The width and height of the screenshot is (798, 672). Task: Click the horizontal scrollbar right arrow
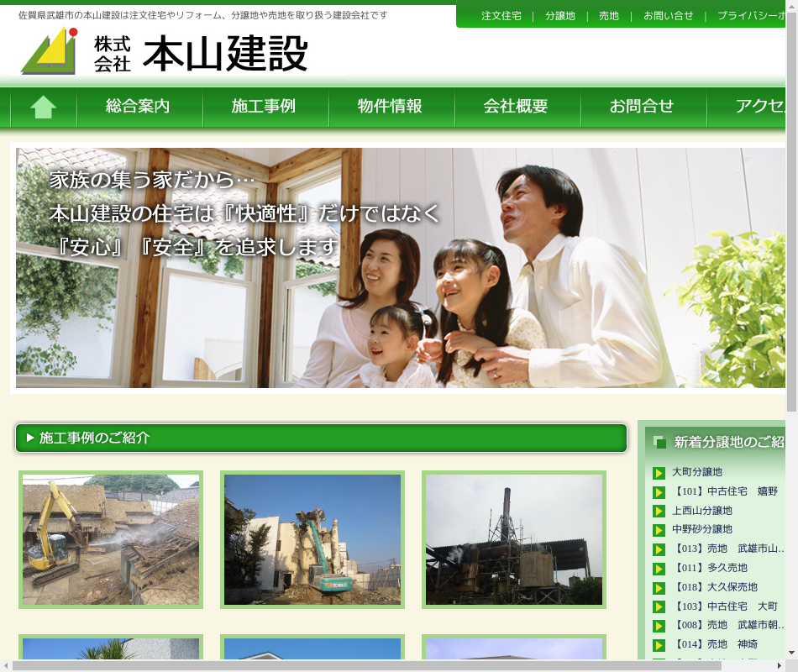coord(779,665)
